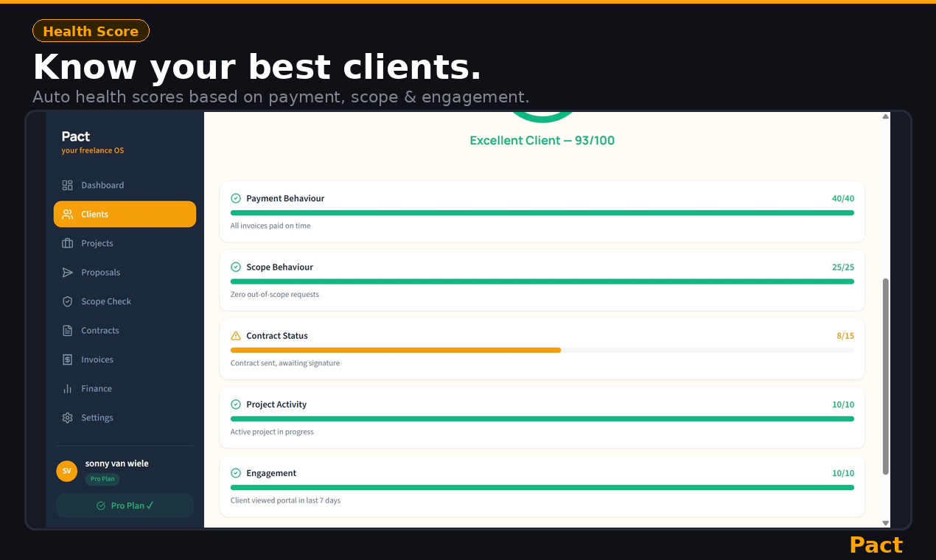Click the Zero out-of-scope requests note
This screenshot has width=936, height=560.
point(275,295)
